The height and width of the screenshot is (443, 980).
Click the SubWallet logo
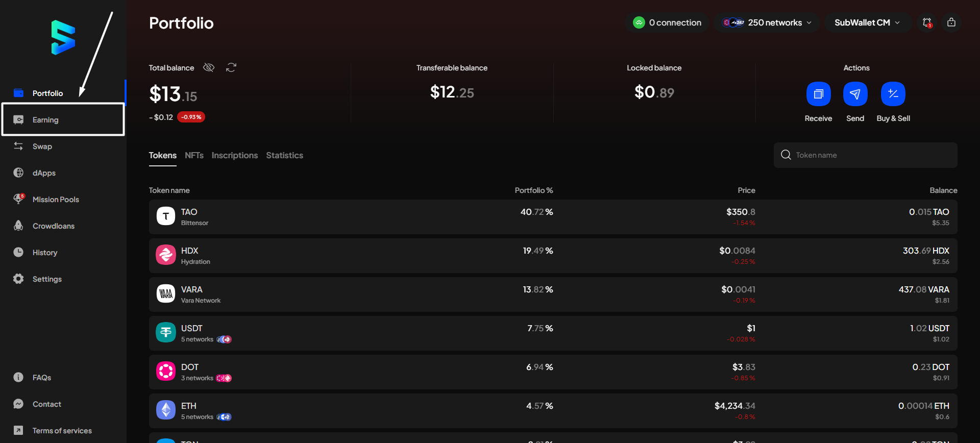tap(63, 38)
